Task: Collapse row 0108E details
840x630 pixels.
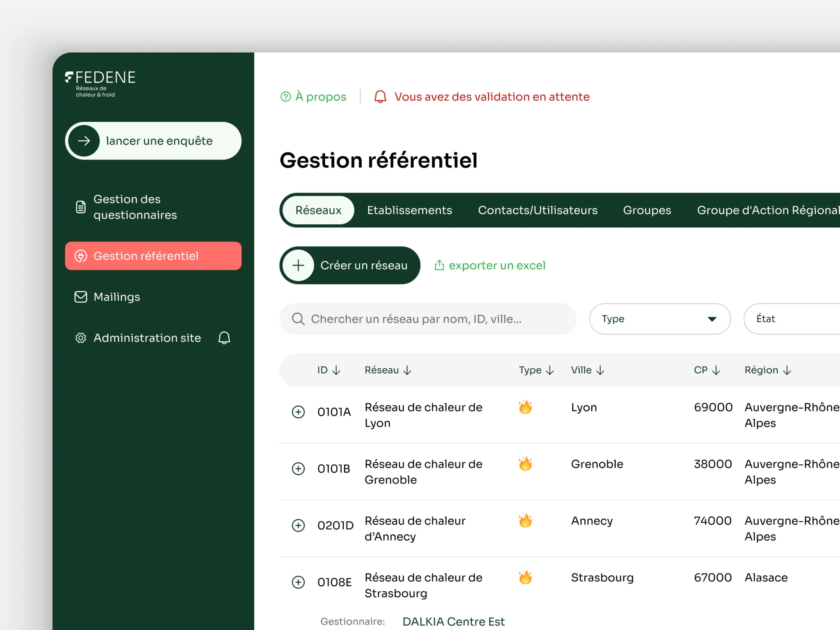Action: pyautogui.click(x=298, y=582)
